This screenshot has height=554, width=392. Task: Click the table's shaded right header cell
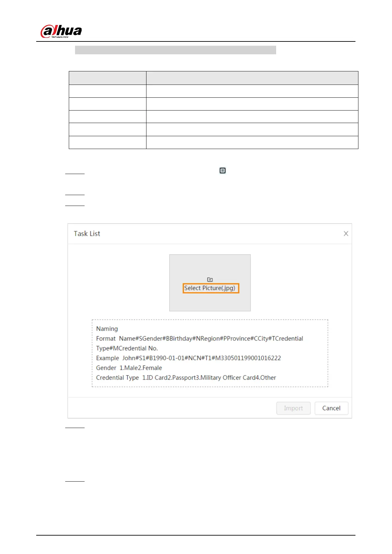pyautogui.click(x=252, y=78)
